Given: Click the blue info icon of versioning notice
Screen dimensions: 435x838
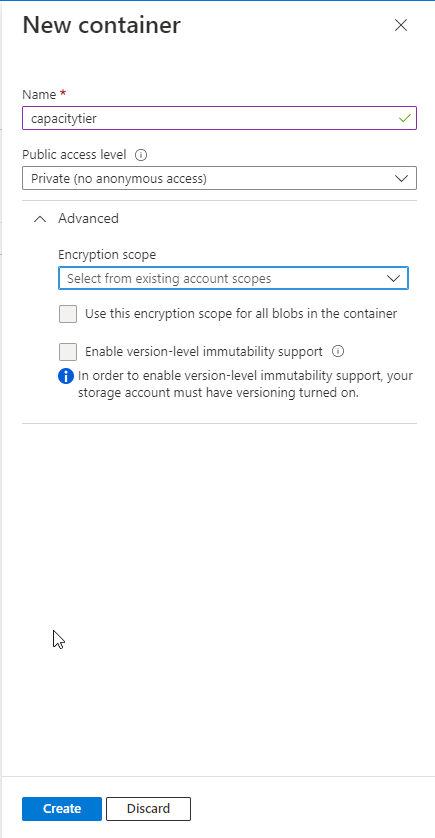Looking at the screenshot, I should pyautogui.click(x=66, y=376).
